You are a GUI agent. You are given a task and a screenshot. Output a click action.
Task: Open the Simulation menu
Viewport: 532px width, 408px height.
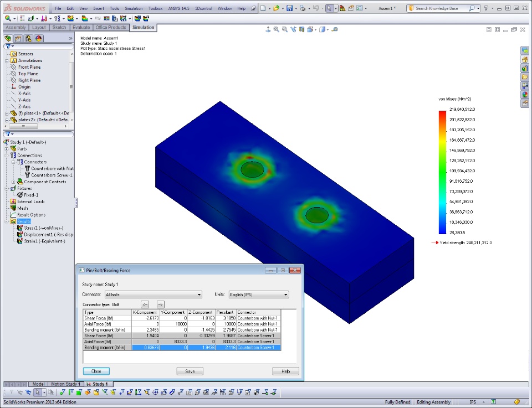tap(134, 8)
